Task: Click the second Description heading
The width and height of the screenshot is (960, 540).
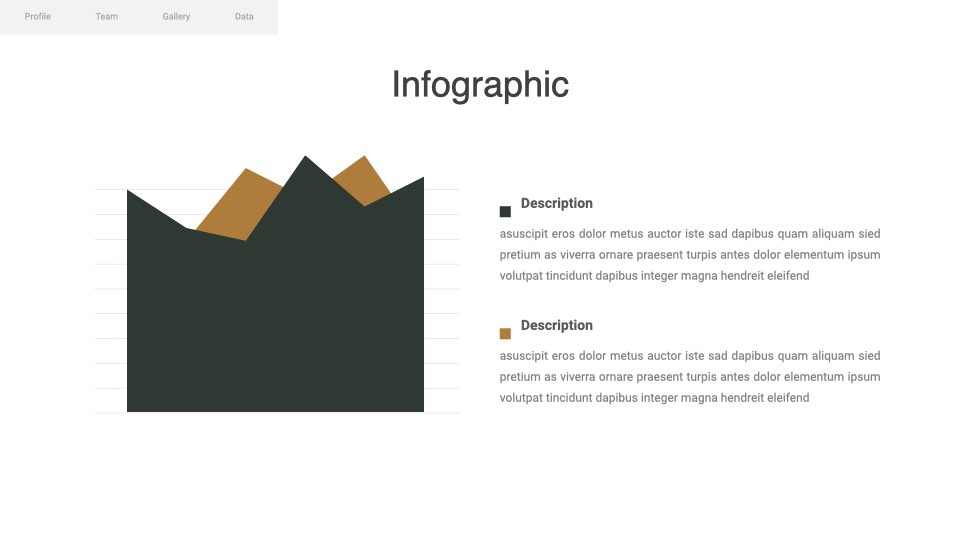Action: pyautogui.click(x=557, y=325)
